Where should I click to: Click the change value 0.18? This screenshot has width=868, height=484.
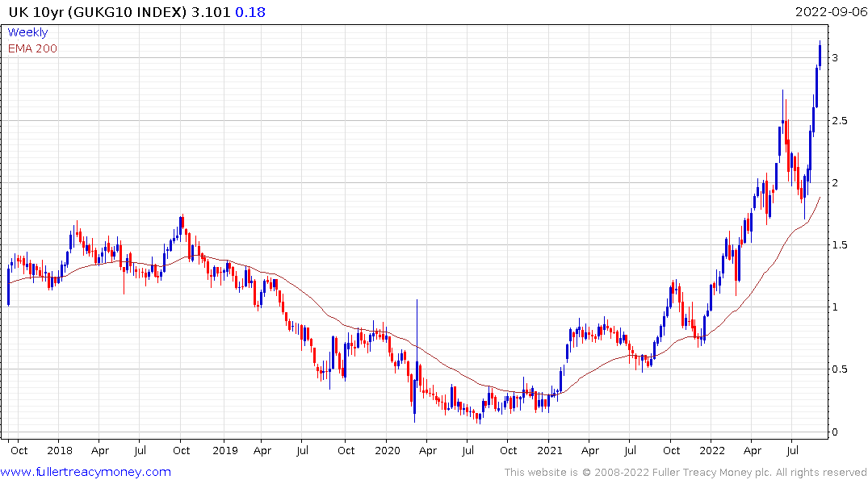(x=250, y=12)
